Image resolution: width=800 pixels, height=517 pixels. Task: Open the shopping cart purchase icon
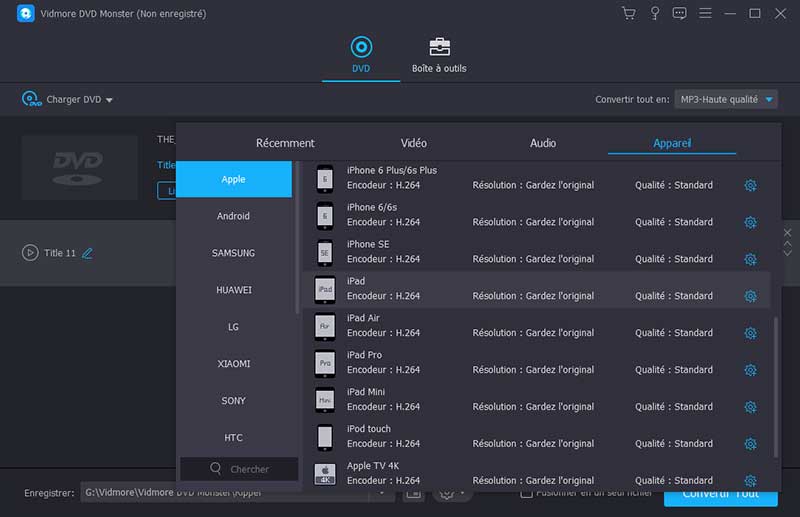click(x=628, y=14)
